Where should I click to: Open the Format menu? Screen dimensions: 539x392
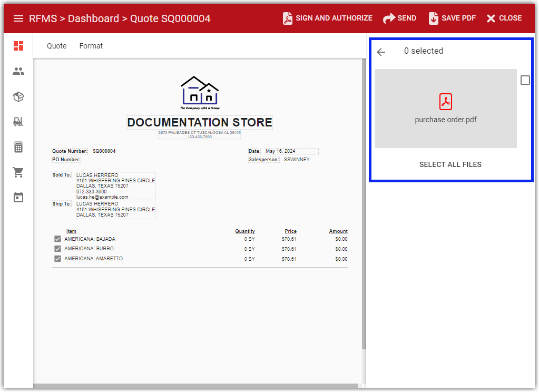click(91, 46)
